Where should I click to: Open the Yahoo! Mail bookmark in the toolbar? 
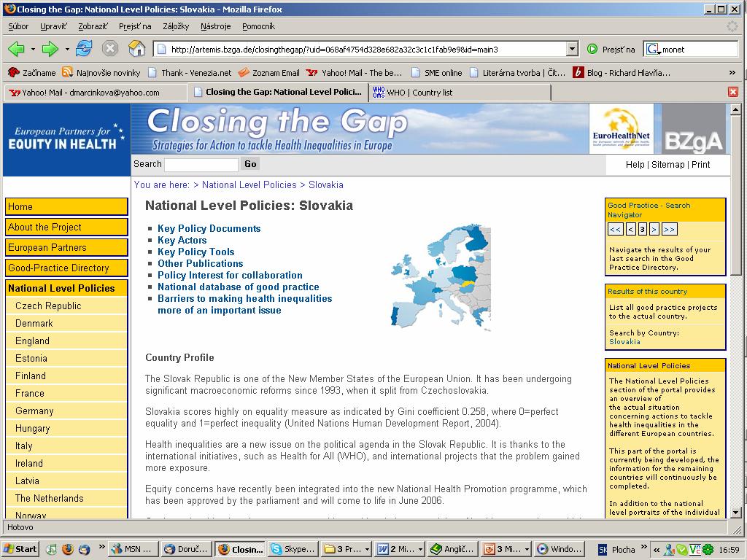(355, 73)
